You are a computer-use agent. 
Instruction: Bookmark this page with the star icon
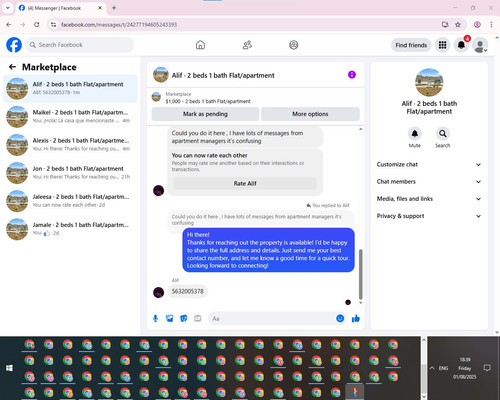coord(458,24)
